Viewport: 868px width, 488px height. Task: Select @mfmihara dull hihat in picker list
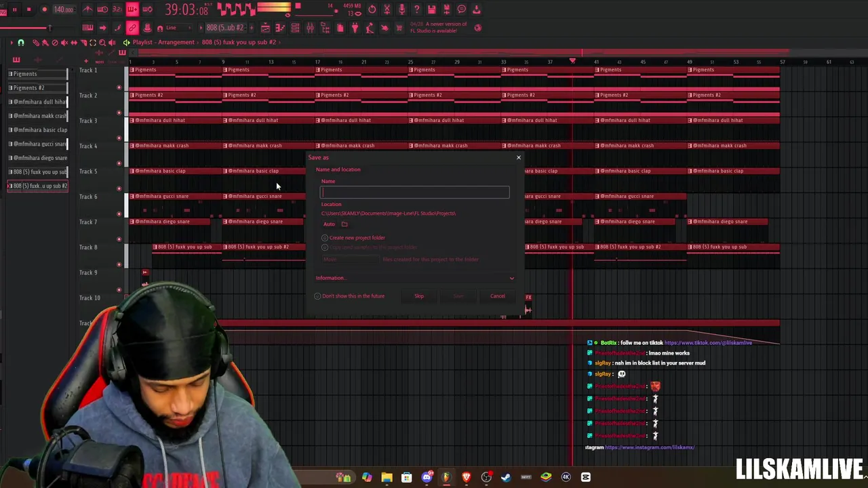pyautogui.click(x=38, y=102)
